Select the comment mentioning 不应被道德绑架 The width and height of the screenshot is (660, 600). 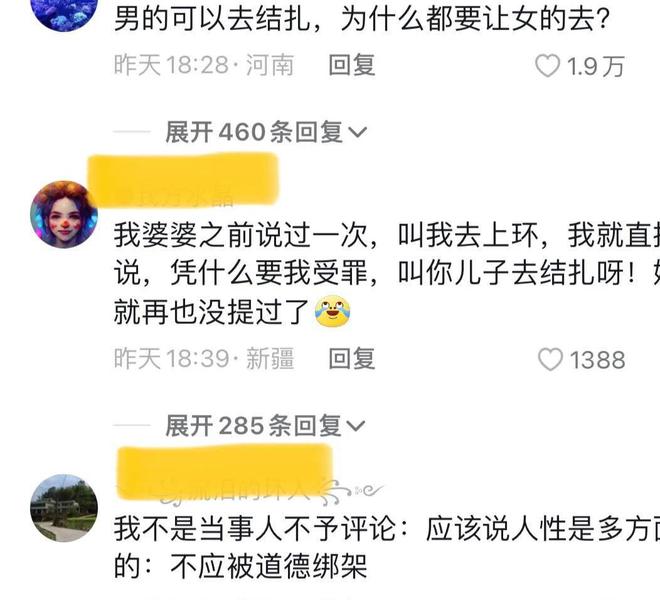point(387,547)
